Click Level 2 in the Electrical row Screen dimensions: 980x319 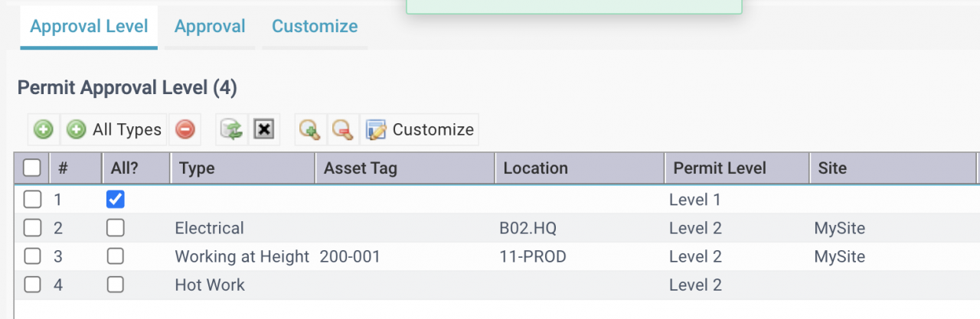tap(695, 228)
